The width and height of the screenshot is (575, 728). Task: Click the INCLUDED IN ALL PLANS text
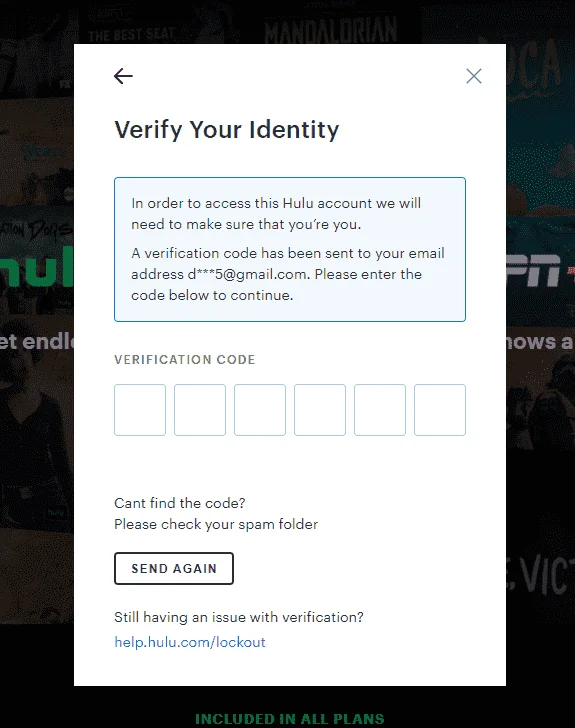(x=289, y=719)
